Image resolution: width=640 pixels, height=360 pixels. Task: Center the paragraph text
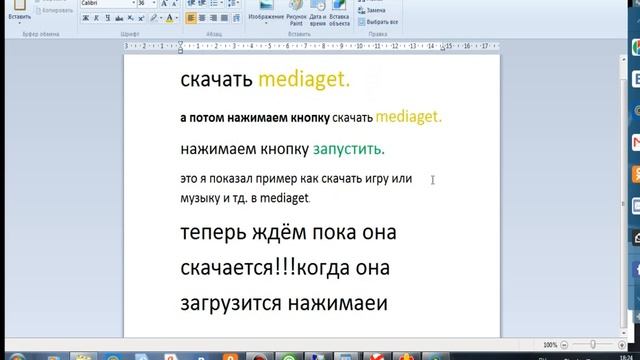click(202, 18)
